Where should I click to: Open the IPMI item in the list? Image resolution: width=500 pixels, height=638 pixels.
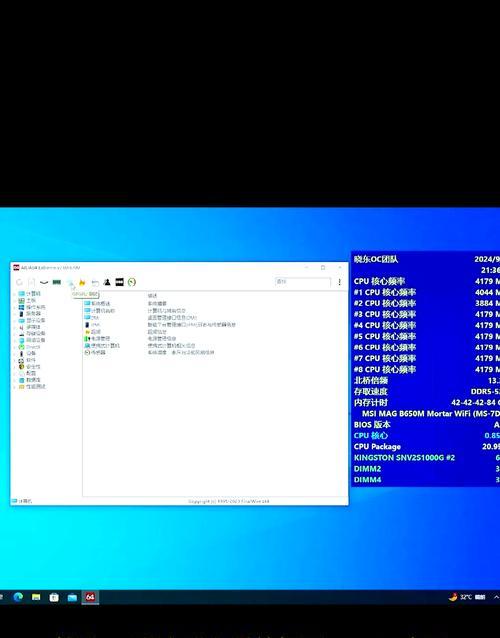point(92,325)
